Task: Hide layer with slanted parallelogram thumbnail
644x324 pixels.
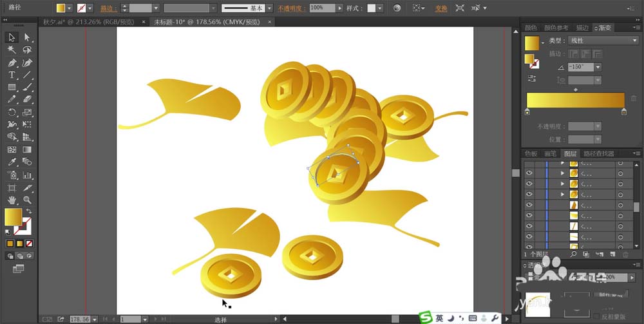Action: [x=529, y=204]
